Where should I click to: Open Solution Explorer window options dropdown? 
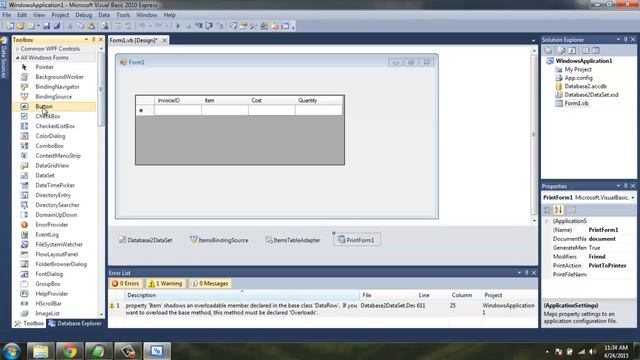coord(618,40)
